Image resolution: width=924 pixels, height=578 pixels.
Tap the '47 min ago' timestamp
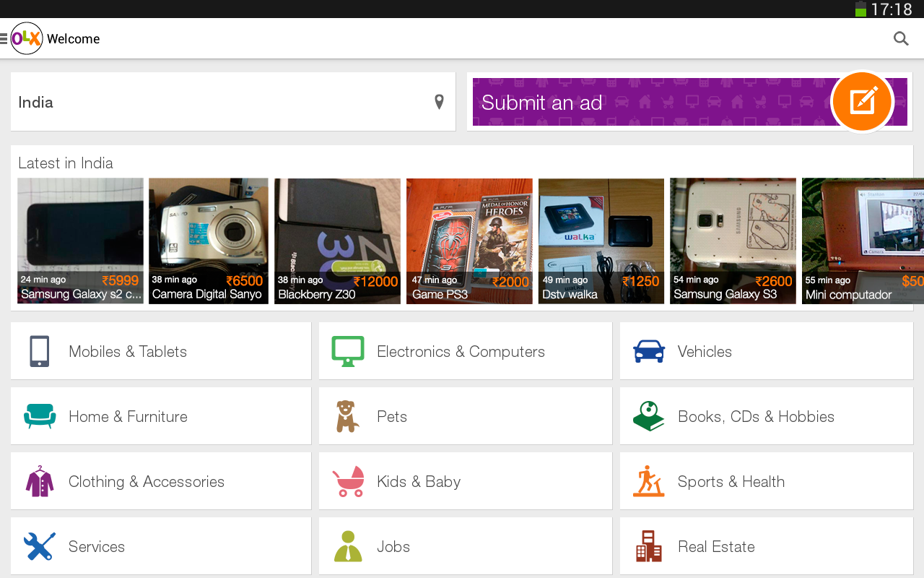(x=435, y=280)
